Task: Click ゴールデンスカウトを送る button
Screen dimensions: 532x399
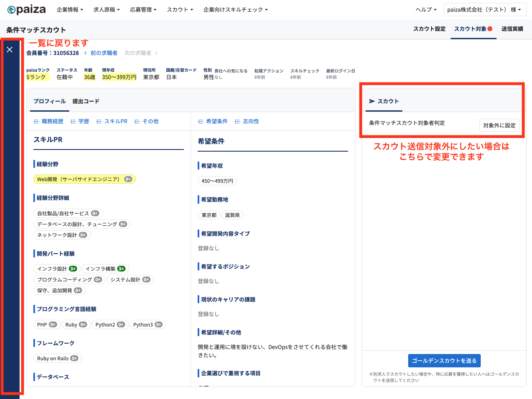Action: (x=444, y=361)
